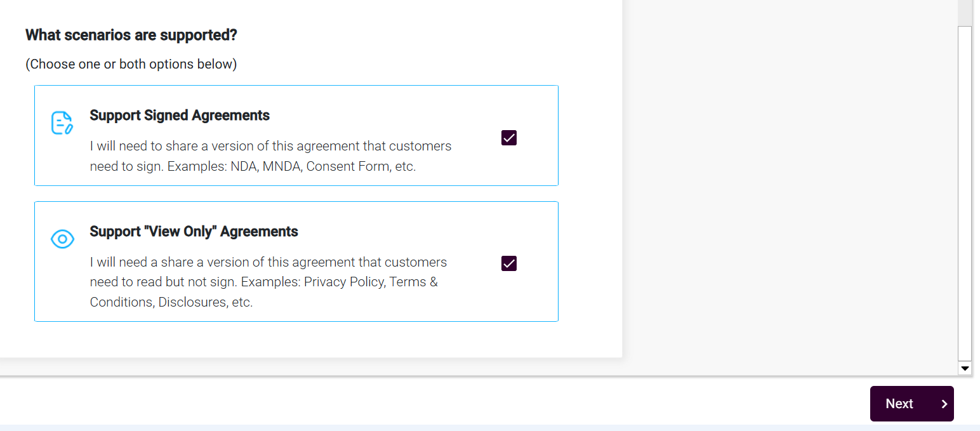Select the "Support Signed Agreements" title
Image resolution: width=980 pixels, height=431 pixels.
coord(180,116)
